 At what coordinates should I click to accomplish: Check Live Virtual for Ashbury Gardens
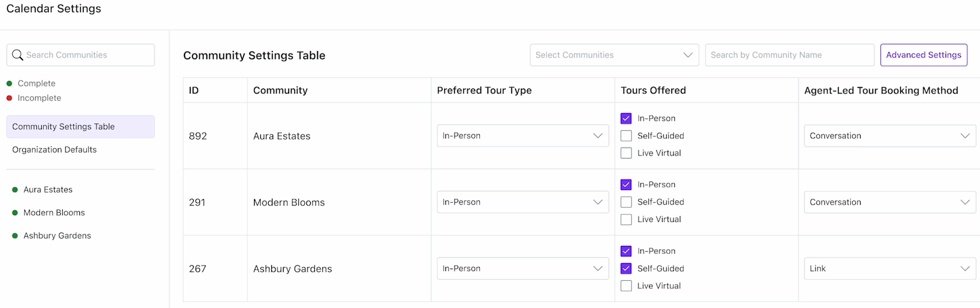(626, 286)
